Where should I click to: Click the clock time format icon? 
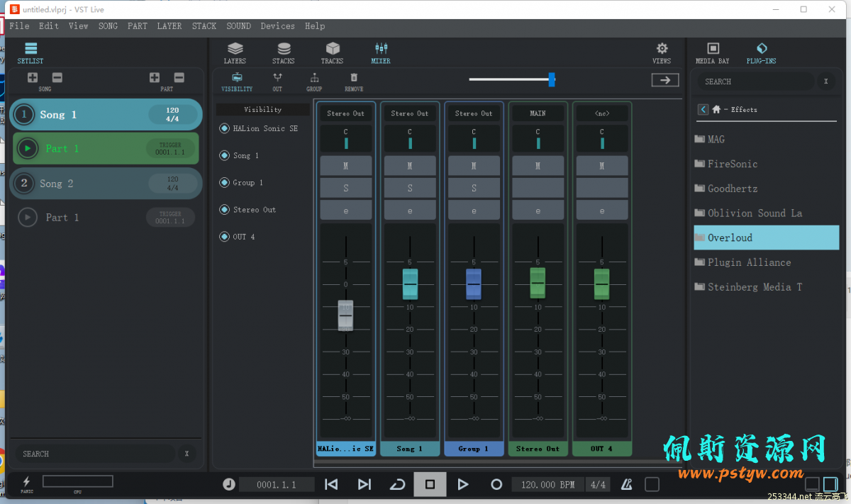(228, 484)
